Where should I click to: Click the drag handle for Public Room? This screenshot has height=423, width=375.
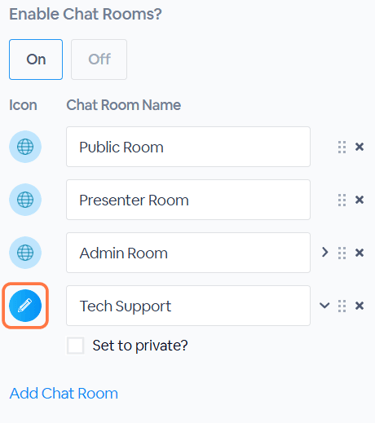pyautogui.click(x=342, y=147)
